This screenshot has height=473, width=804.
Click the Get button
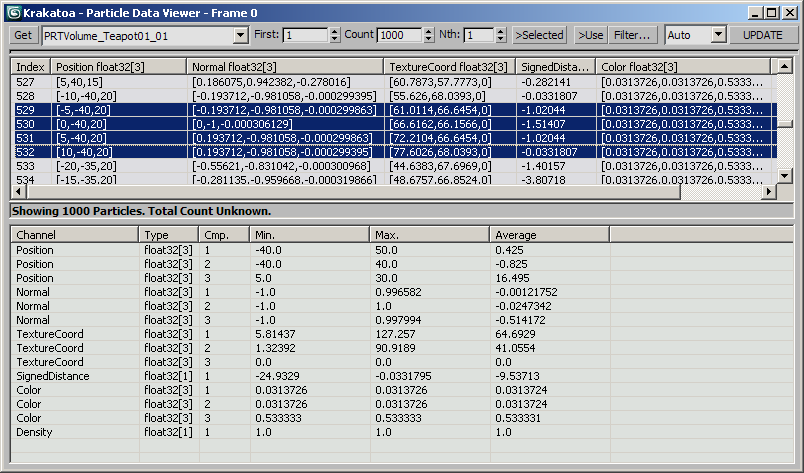pyautogui.click(x=23, y=35)
